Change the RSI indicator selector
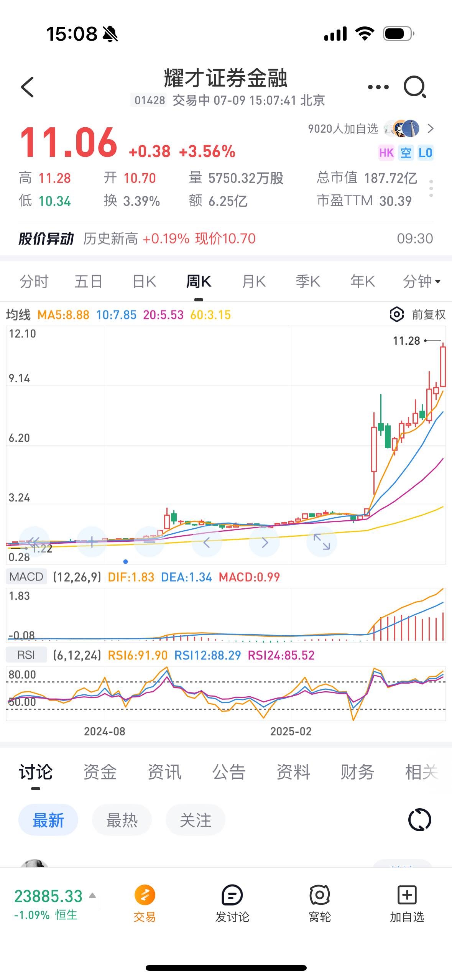Screen dimensions: 452x980 (26, 655)
